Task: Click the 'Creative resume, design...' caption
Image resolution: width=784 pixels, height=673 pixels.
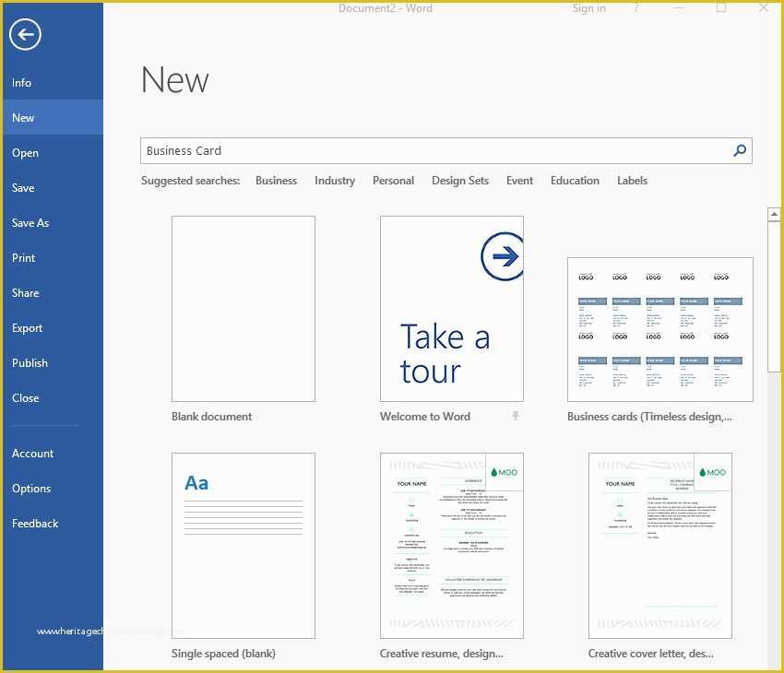Action: pyautogui.click(x=442, y=653)
